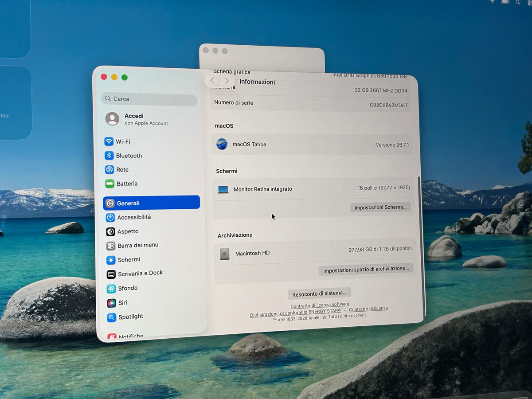Select the Generali sidebar item
The width and height of the screenshot is (532, 399).
coord(152,203)
